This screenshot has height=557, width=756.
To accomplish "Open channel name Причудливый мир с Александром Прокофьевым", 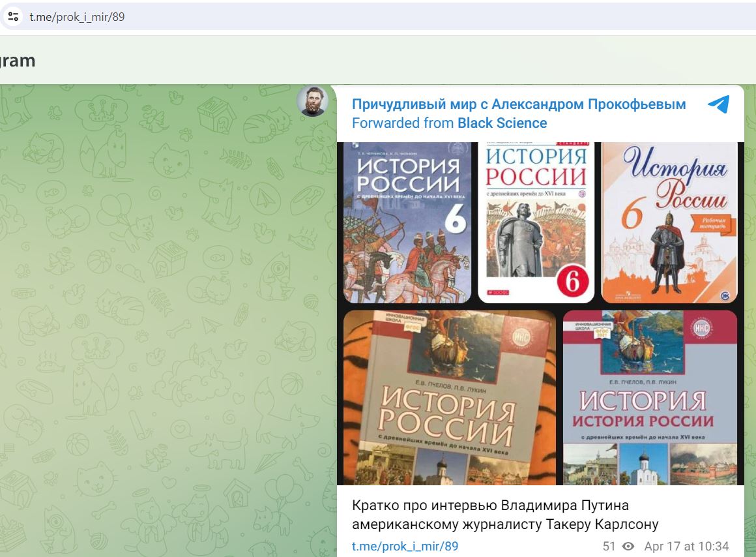I will pyautogui.click(x=519, y=104).
